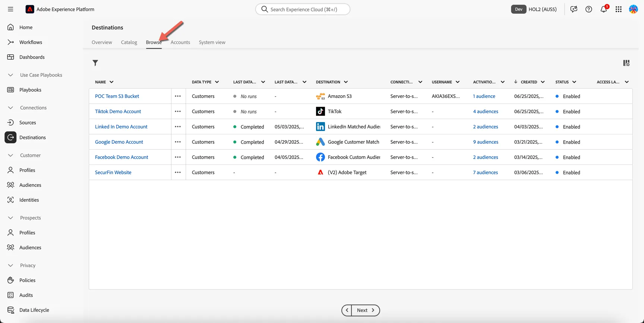
Task: Open the 7 audiences link
Action: tap(485, 172)
